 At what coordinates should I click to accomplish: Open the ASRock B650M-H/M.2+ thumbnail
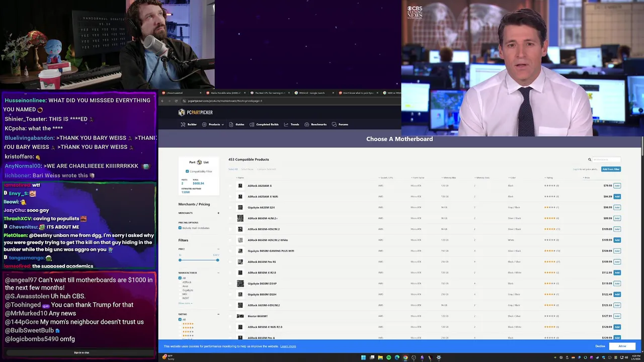240,218
